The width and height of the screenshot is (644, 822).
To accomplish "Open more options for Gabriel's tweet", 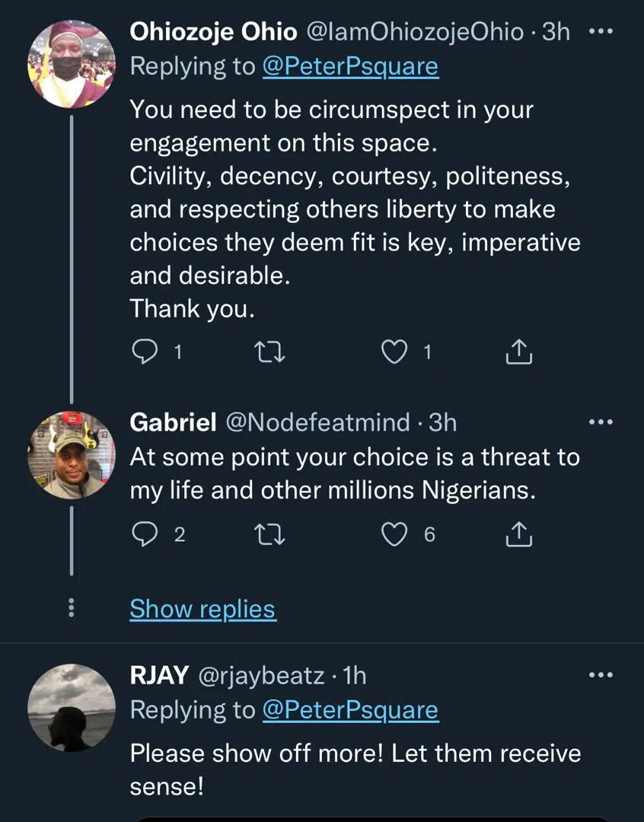I will click(x=601, y=422).
